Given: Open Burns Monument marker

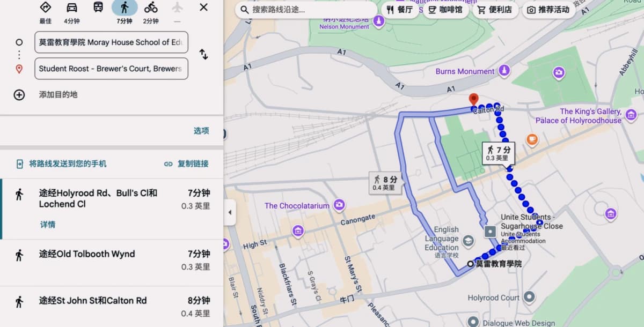Looking at the screenshot, I should [504, 71].
